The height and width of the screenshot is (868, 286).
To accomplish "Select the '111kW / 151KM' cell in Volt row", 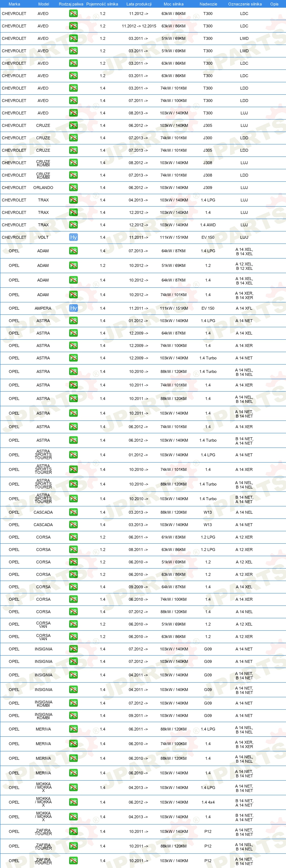I will (174, 237).
